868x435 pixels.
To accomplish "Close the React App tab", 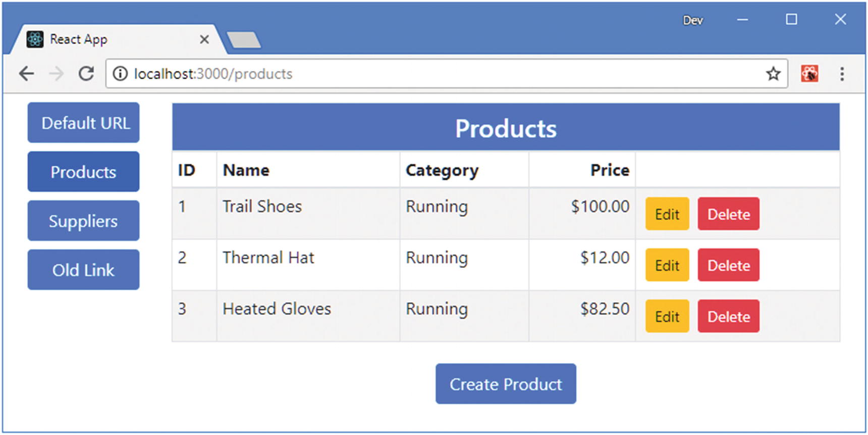I will 204,39.
